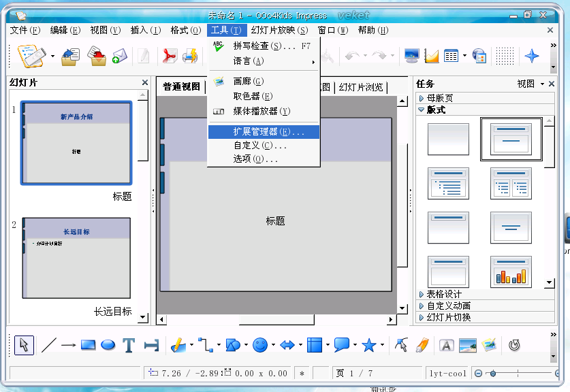570x392 pixels.
Task: Insert chart icon in toolbar
Action: 432,56
